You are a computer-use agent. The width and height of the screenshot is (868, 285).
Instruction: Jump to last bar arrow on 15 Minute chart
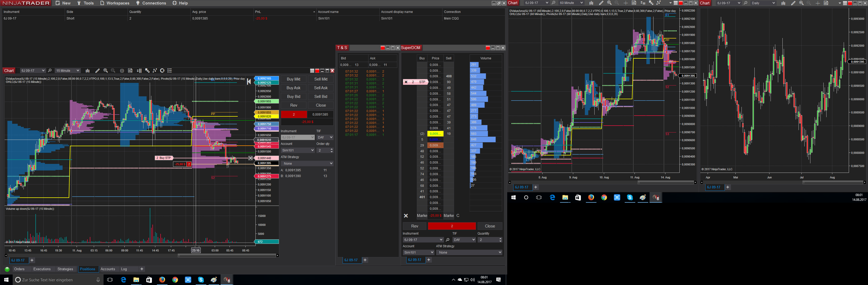[249, 82]
